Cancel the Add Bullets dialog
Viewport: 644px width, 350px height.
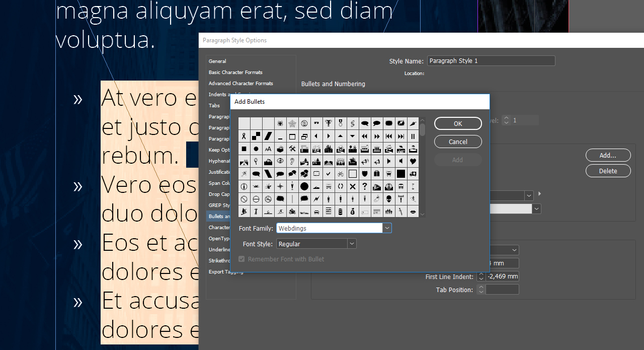point(458,142)
